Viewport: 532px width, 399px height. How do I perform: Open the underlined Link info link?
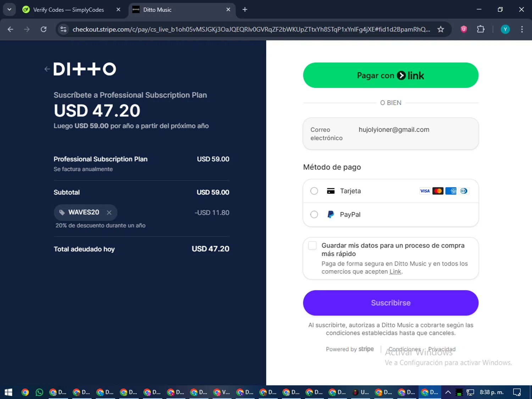point(395,272)
